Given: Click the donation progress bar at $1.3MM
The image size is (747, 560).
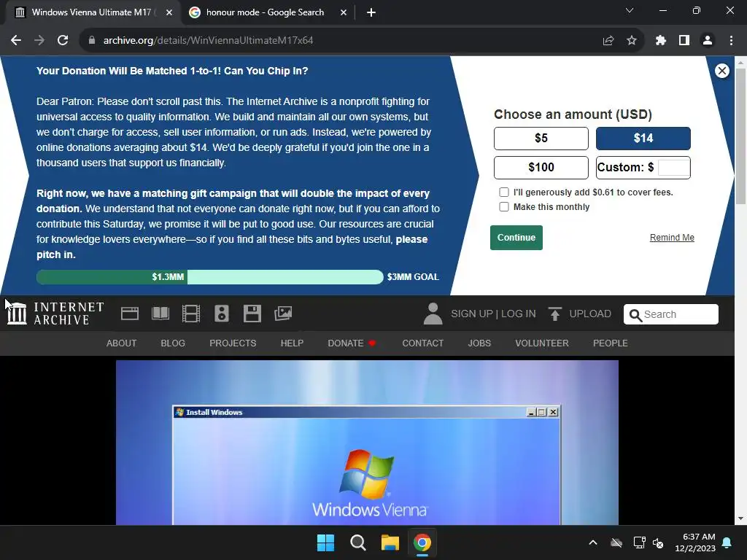Looking at the screenshot, I should (209, 277).
